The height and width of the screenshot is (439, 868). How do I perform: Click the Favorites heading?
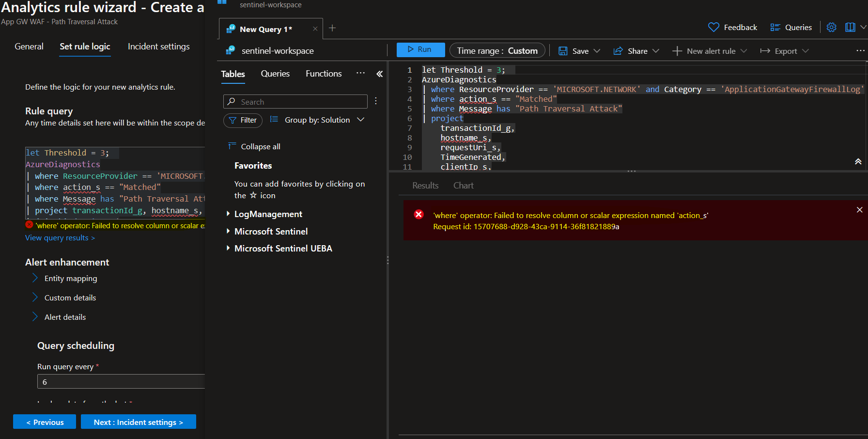click(253, 166)
